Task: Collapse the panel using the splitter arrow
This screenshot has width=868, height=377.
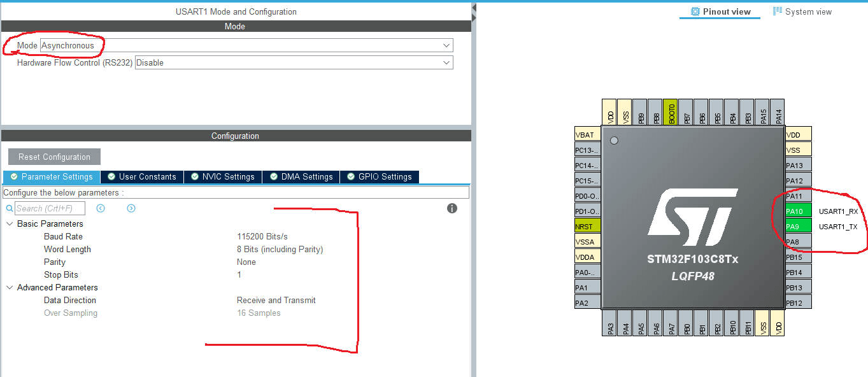Action: tap(474, 13)
